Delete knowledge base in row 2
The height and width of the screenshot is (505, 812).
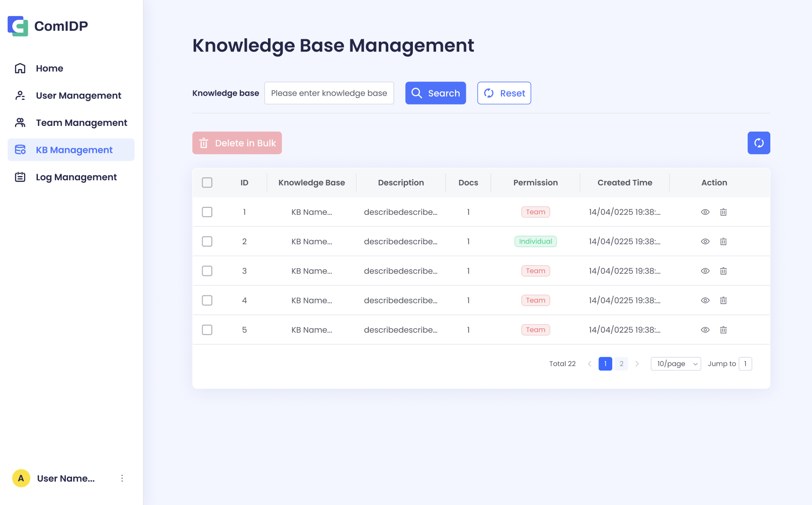(723, 241)
